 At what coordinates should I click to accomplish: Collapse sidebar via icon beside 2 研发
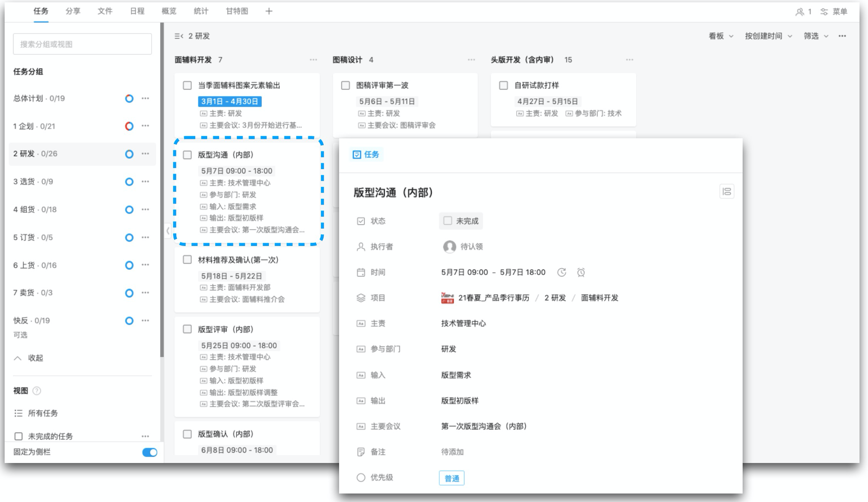click(x=179, y=36)
